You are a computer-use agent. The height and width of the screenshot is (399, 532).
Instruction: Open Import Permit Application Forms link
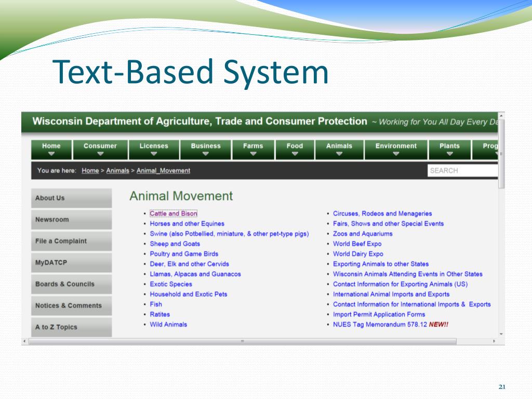(379, 314)
